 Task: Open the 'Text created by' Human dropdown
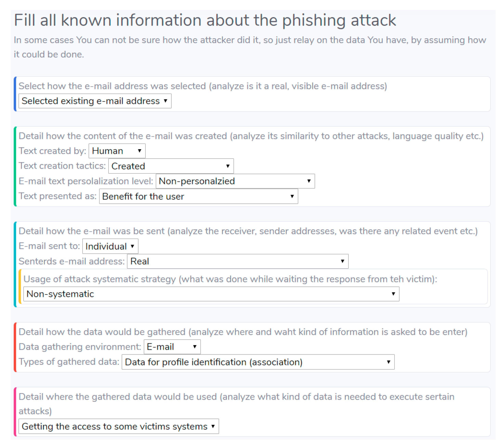tap(117, 151)
